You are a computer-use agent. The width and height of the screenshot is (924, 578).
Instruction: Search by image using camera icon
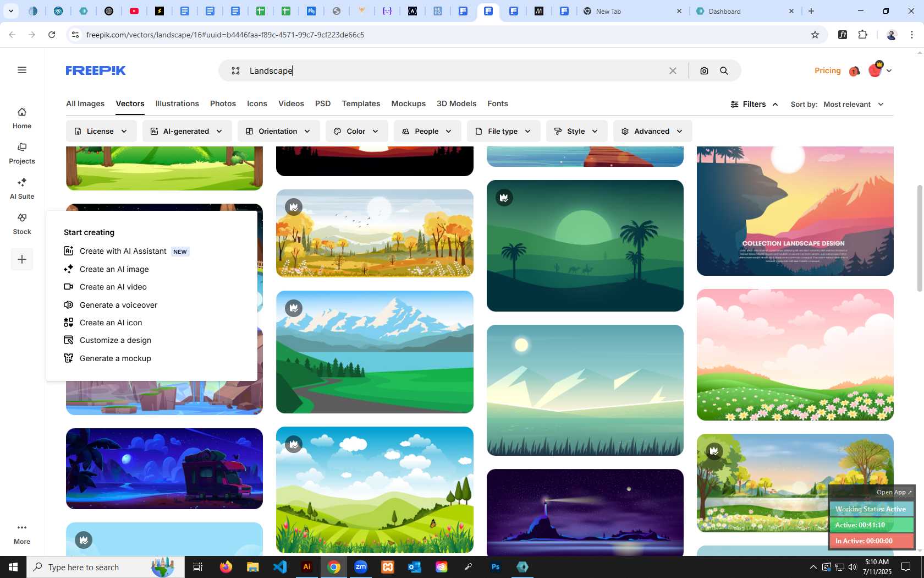[704, 70]
